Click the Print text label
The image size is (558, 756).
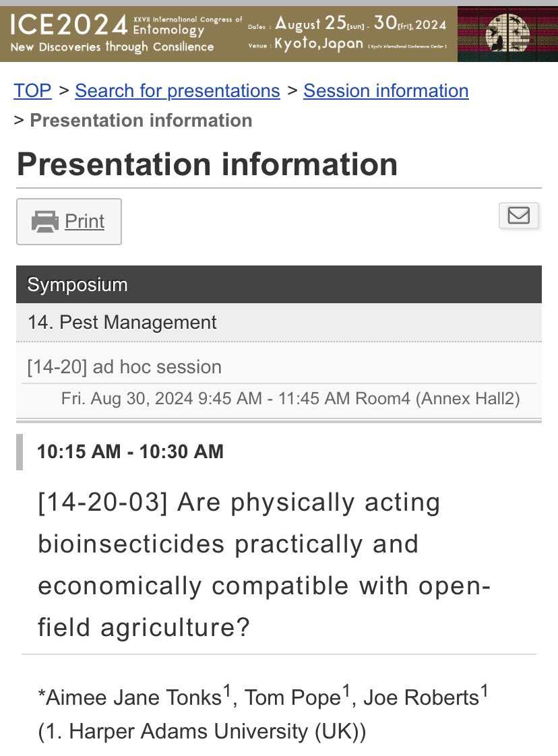coord(84,221)
